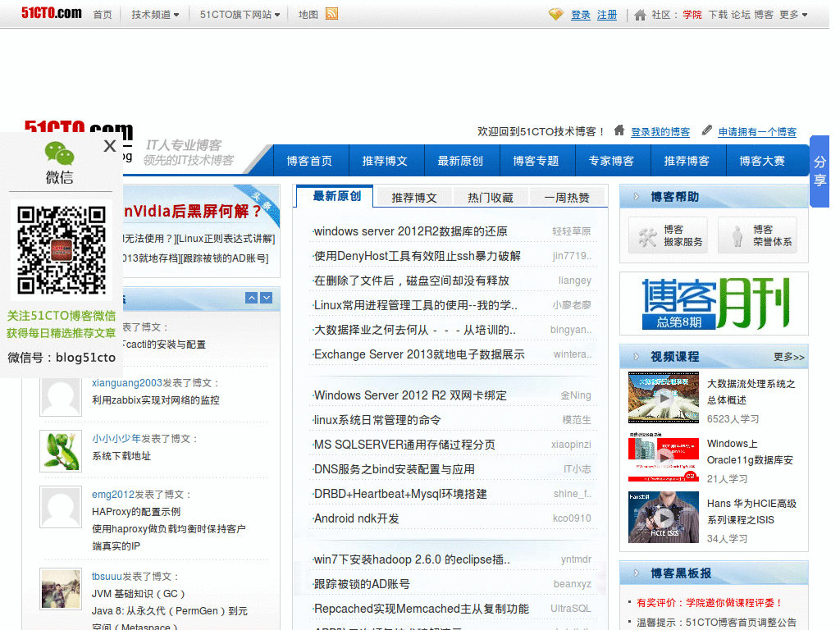Click the 视频课程 header arrow icon
The image size is (840, 630).
pos(636,357)
